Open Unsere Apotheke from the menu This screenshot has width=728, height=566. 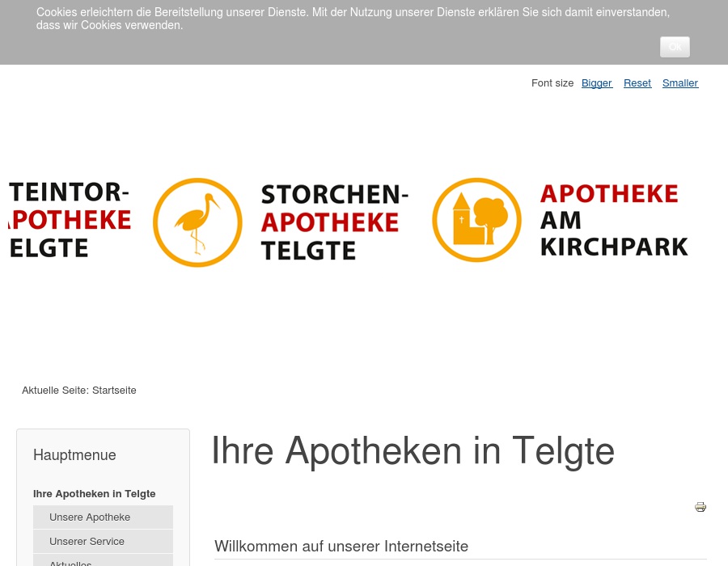tap(90, 517)
